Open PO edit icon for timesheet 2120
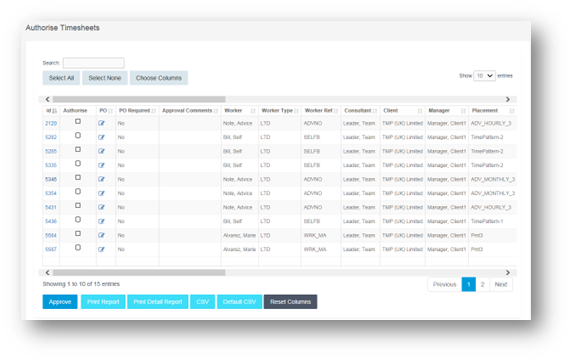 pyautogui.click(x=101, y=123)
